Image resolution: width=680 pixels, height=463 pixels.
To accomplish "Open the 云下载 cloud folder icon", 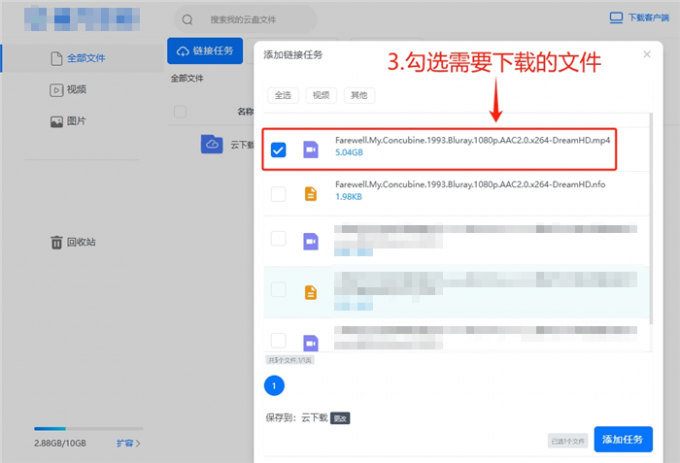I will click(x=212, y=144).
